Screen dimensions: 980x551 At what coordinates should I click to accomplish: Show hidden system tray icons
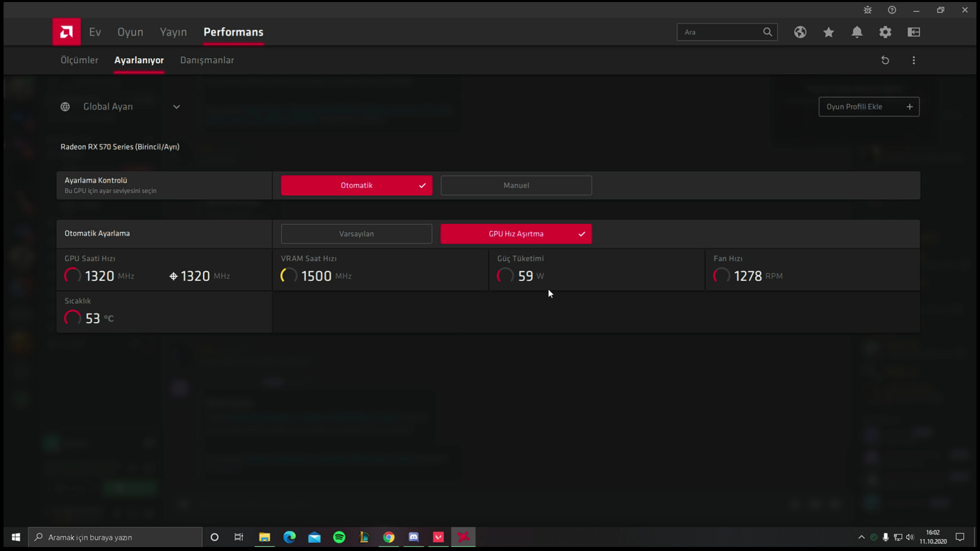pyautogui.click(x=862, y=537)
